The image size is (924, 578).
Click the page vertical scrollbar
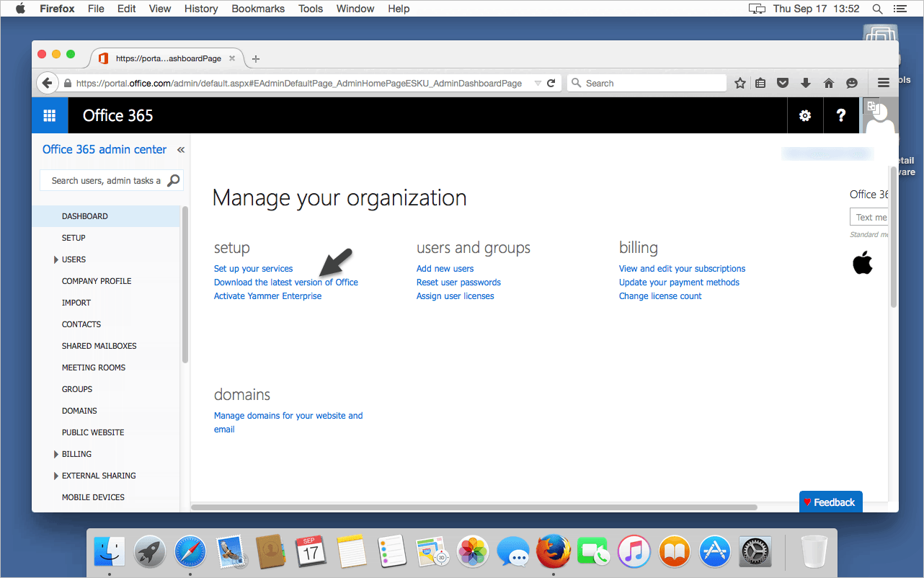[894, 238]
